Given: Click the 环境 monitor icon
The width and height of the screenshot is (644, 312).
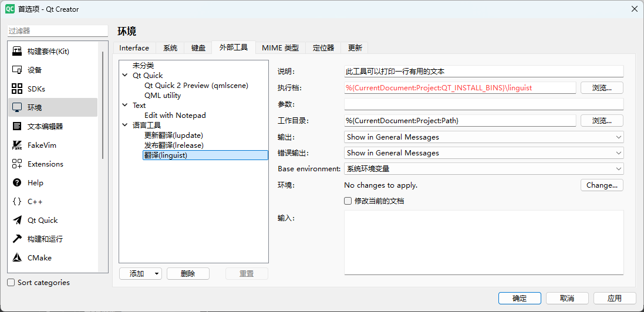Looking at the screenshot, I should point(17,107).
